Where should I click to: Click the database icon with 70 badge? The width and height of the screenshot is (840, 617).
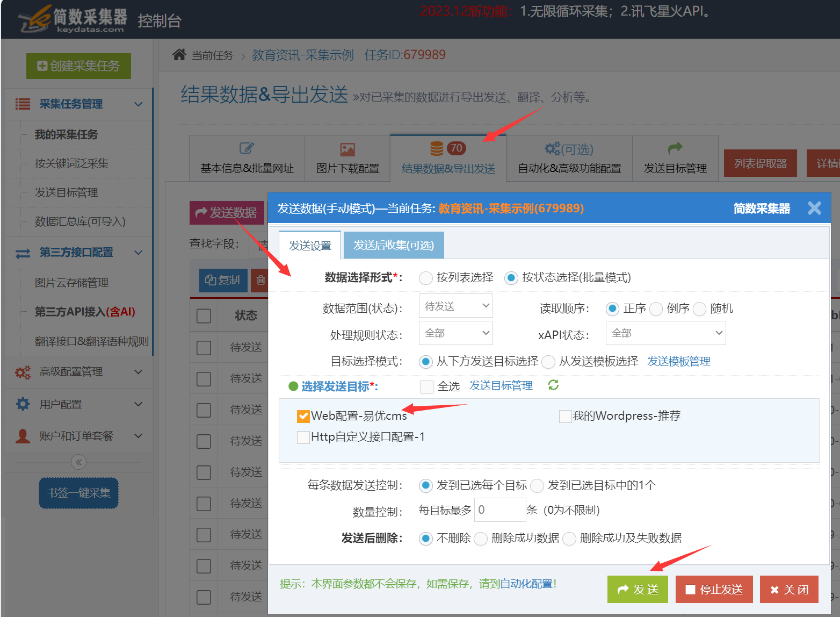coord(448,148)
